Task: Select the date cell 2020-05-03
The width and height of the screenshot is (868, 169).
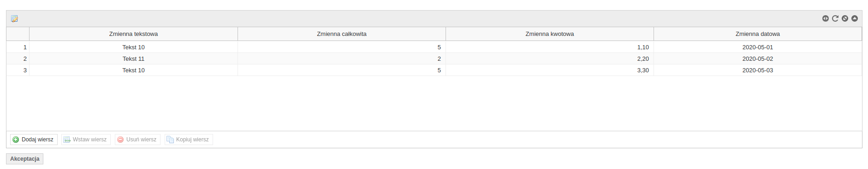Action: click(758, 70)
